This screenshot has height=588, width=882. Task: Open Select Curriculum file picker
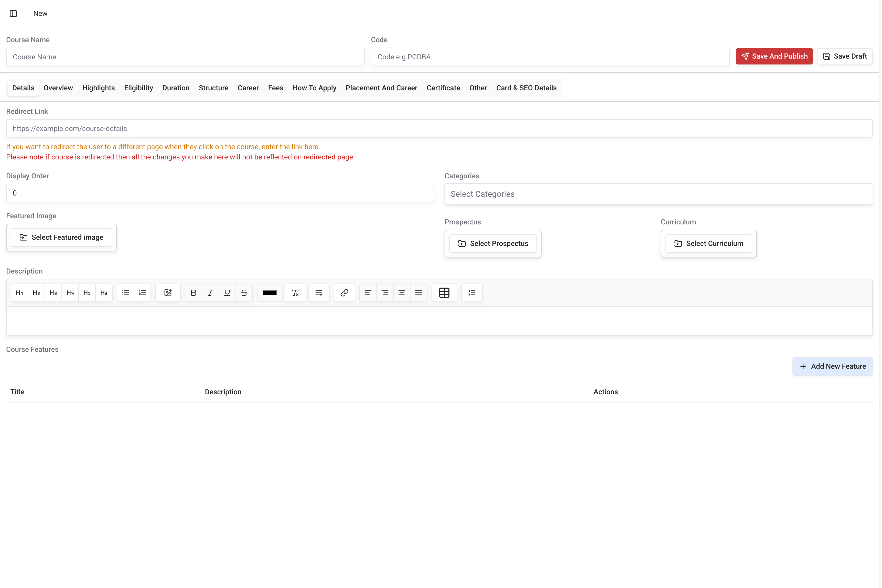(708, 243)
